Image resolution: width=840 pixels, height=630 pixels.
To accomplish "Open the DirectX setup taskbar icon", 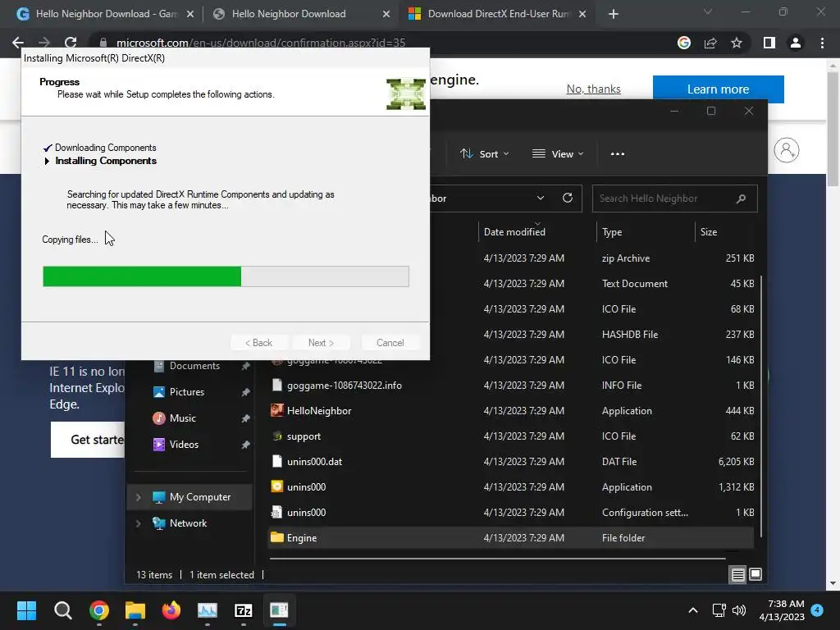I will click(279, 610).
